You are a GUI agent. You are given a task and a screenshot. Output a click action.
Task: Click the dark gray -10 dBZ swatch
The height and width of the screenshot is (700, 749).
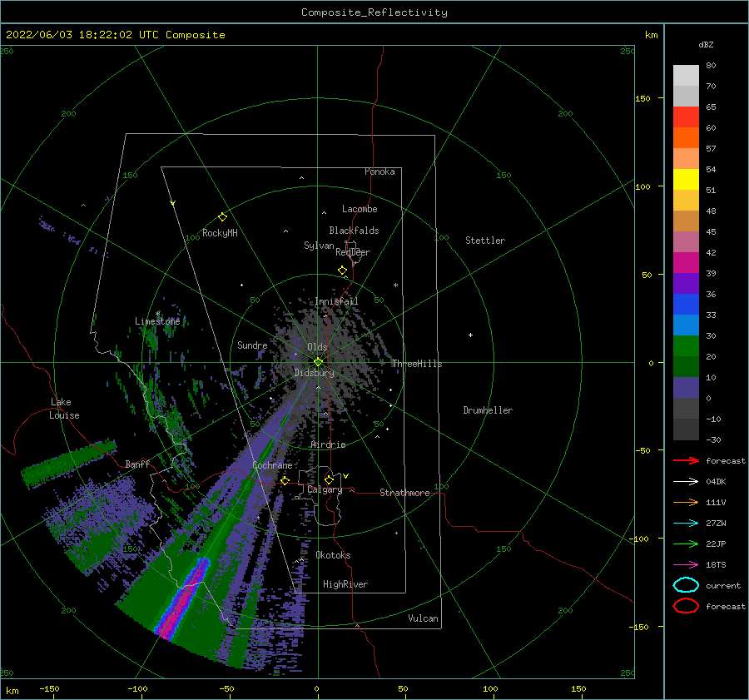tap(686, 429)
